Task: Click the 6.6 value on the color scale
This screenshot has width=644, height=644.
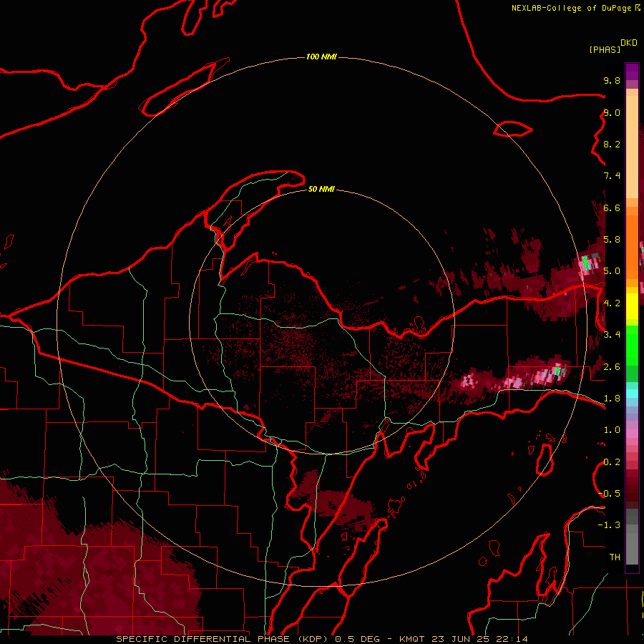Action: tap(612, 208)
